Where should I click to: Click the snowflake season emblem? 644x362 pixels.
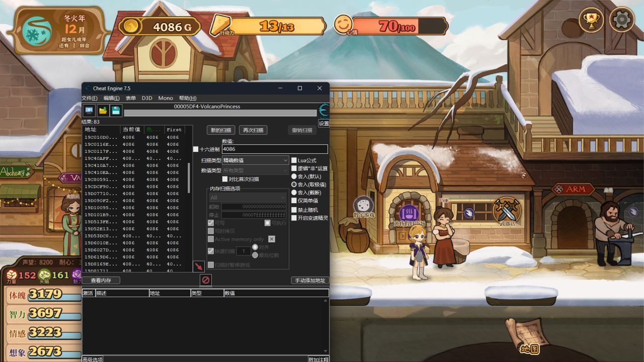coord(37,31)
